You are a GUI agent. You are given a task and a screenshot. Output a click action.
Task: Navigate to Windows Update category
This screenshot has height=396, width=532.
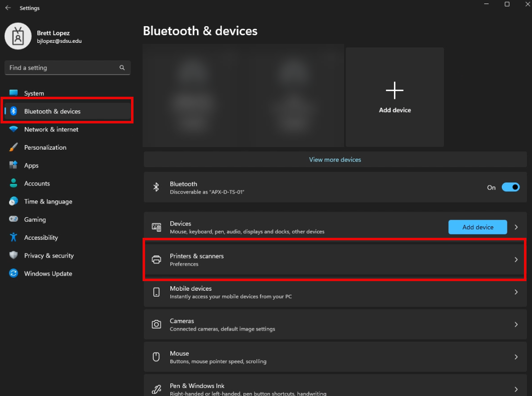point(68,273)
